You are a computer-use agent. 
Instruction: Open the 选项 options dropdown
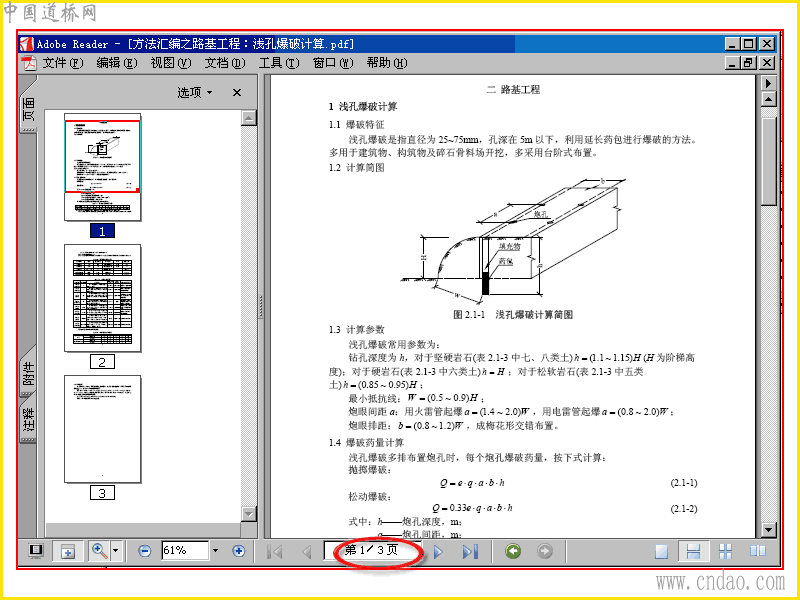(x=194, y=92)
